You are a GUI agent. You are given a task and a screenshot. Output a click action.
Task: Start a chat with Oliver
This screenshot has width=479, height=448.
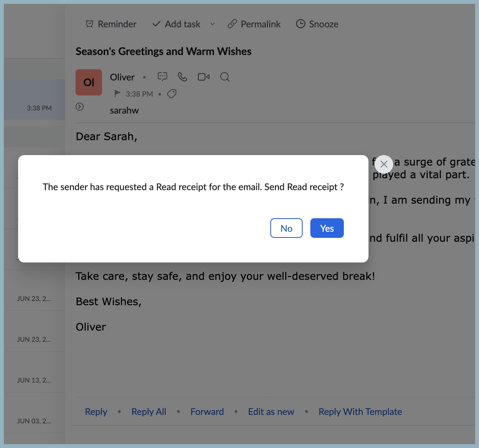162,77
